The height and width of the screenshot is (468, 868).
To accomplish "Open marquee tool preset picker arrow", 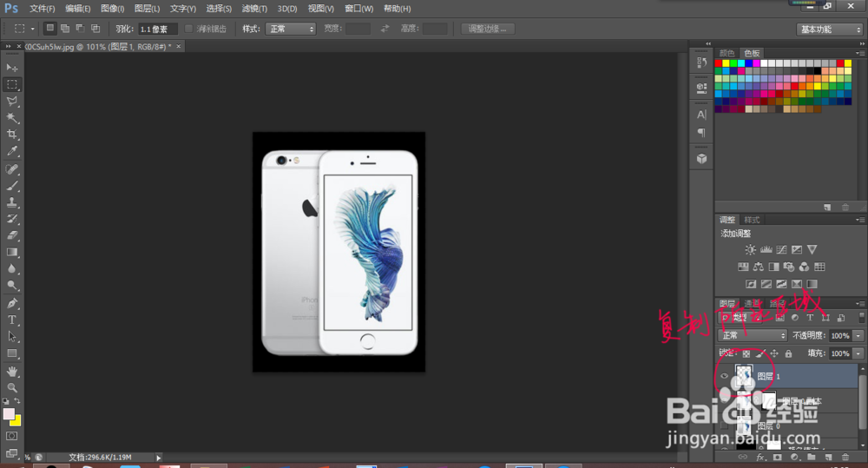I will click(33, 29).
